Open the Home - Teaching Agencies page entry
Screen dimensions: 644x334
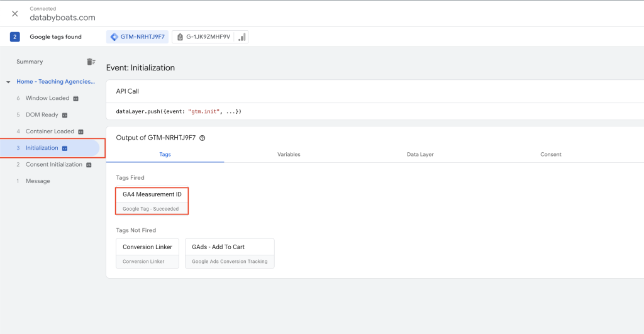point(55,81)
